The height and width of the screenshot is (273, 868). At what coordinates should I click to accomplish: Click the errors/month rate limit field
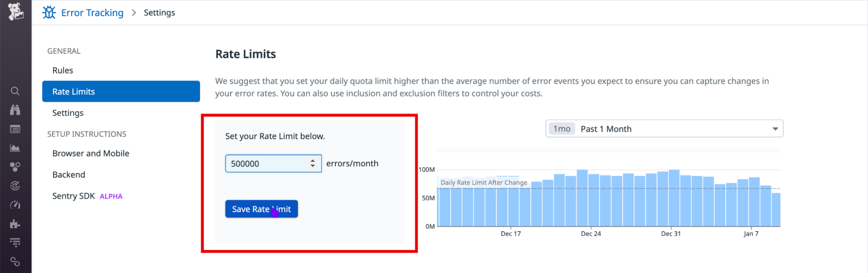tap(273, 163)
